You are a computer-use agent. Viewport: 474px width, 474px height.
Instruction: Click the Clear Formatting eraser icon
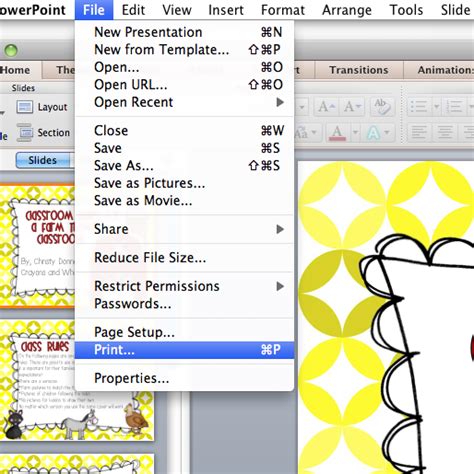click(382, 107)
